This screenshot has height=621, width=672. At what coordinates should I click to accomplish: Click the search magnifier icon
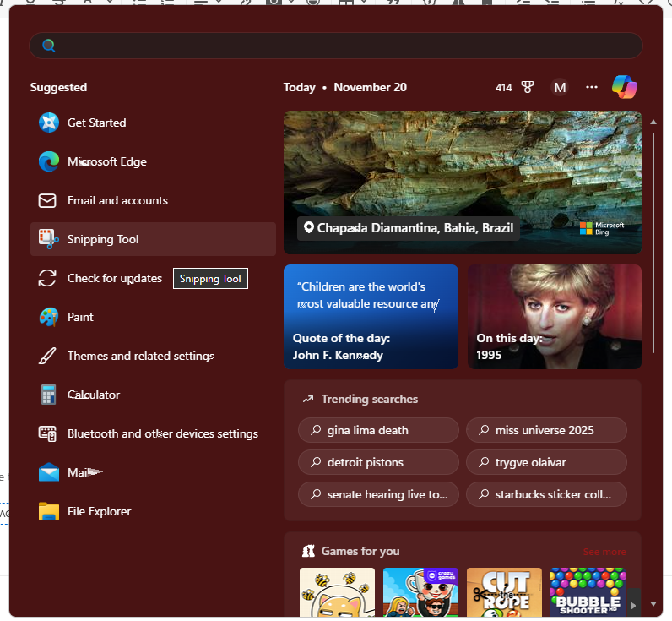[49, 46]
